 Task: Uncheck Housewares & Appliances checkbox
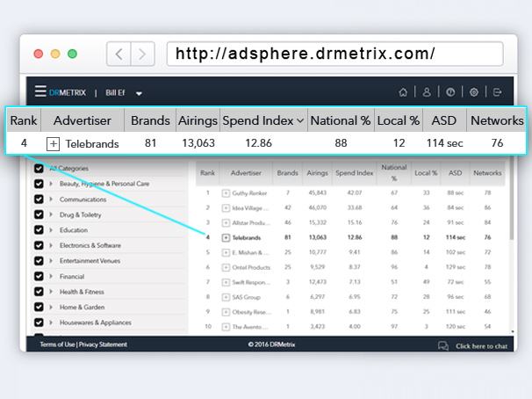pos(39,323)
